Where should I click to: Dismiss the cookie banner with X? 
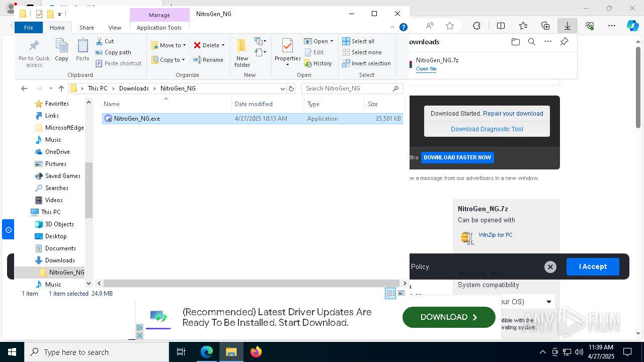550,267
